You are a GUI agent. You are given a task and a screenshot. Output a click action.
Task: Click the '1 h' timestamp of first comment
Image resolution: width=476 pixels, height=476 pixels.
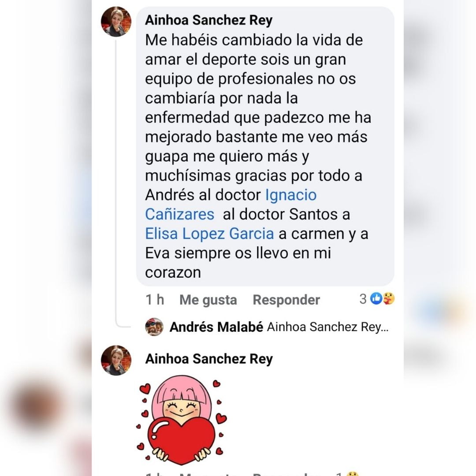coord(155,300)
